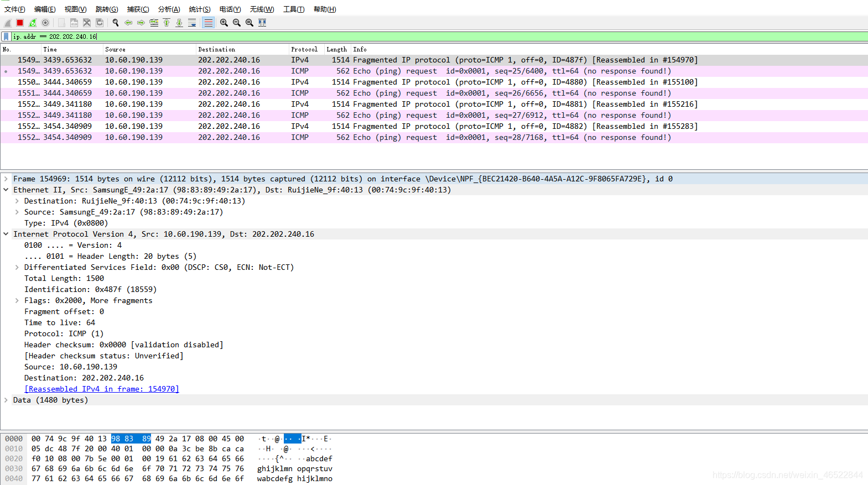Open the 帮助(H) menu
Image resolution: width=868 pixels, height=485 pixels.
click(x=325, y=9)
